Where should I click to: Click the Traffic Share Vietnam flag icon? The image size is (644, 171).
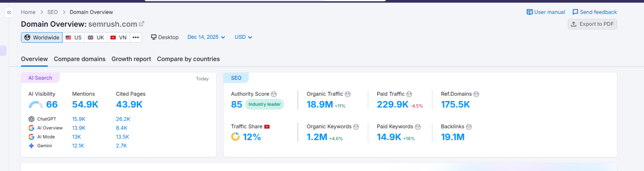point(267,127)
